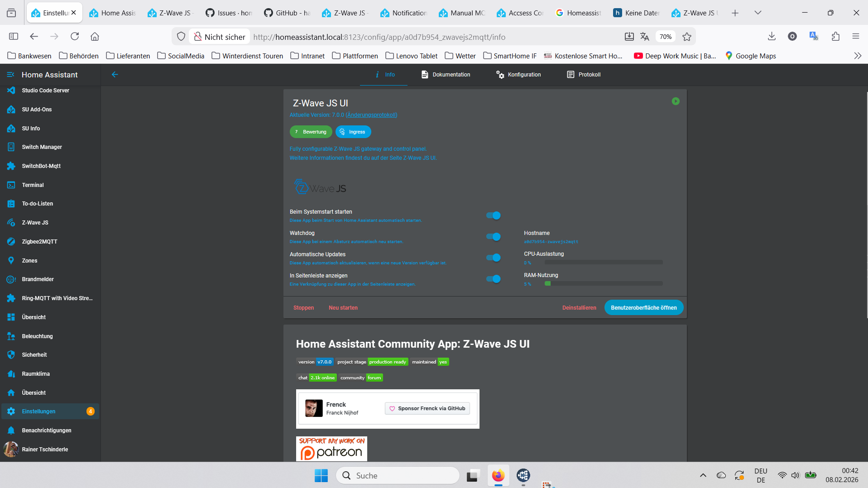Switch to the Protokoll tab
The height and width of the screenshot is (488, 868).
tap(584, 75)
